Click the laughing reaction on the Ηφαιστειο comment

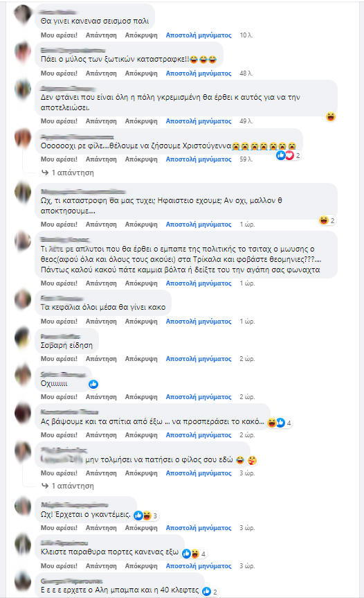[x=324, y=220]
